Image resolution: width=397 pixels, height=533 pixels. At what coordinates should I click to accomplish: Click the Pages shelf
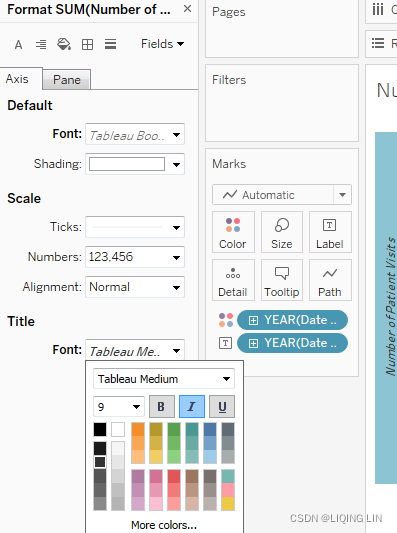coord(282,29)
